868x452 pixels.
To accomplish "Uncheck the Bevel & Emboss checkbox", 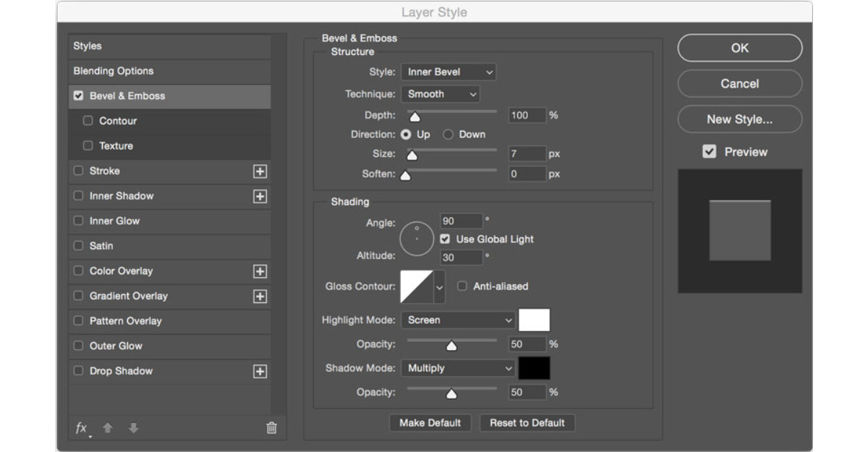I will [79, 95].
